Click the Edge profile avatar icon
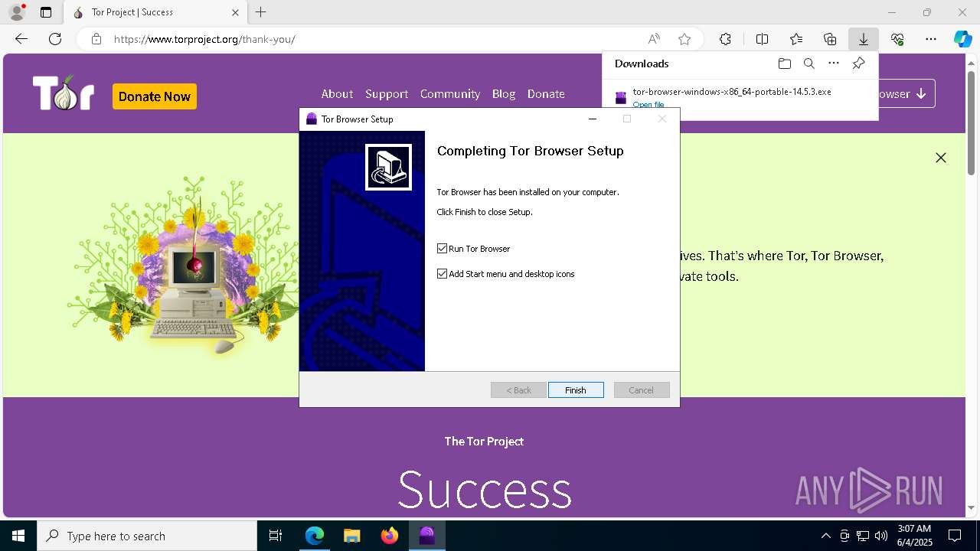The image size is (980, 551). 16,12
